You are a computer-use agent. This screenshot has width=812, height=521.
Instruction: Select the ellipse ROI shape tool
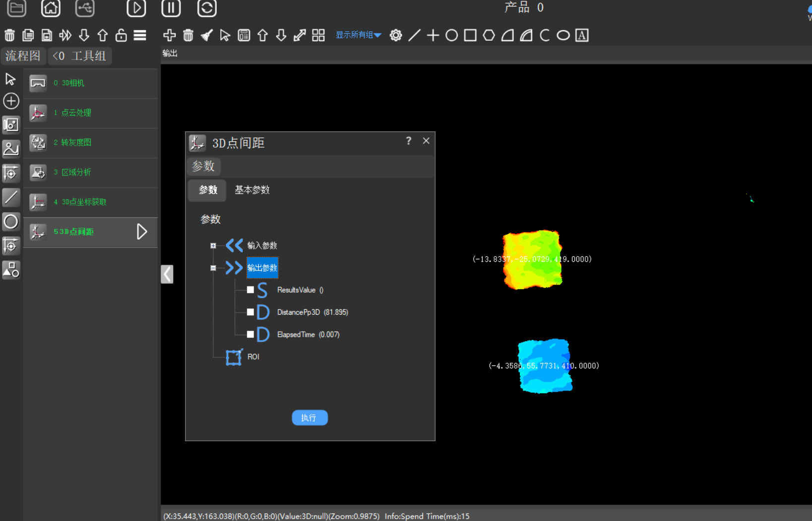click(x=563, y=35)
